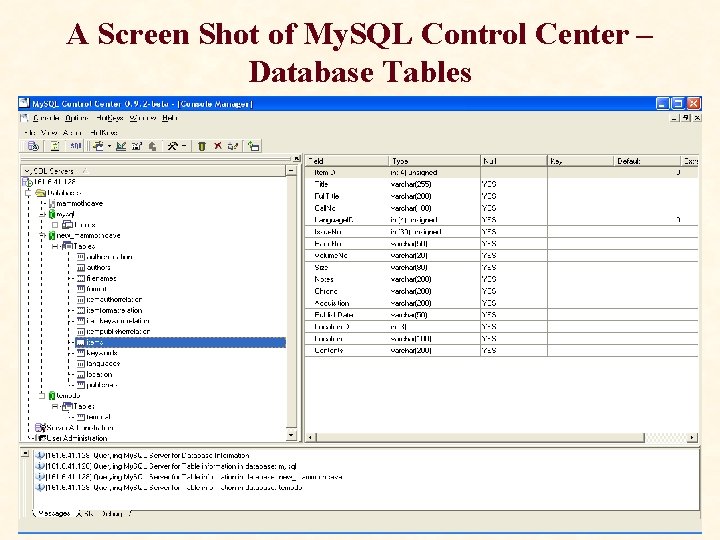Image resolution: width=720 pixels, height=540 pixels.
Task: Click the FullTitle field row
Action: [x=501, y=196]
